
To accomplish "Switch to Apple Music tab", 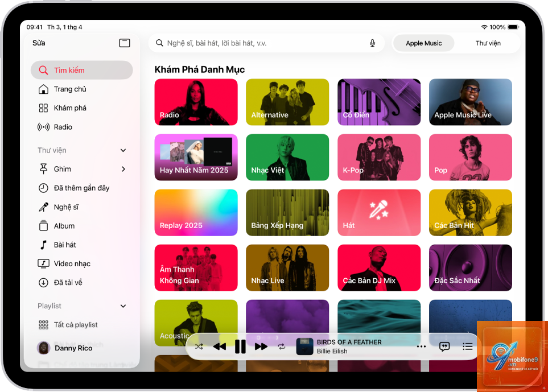I will [423, 43].
